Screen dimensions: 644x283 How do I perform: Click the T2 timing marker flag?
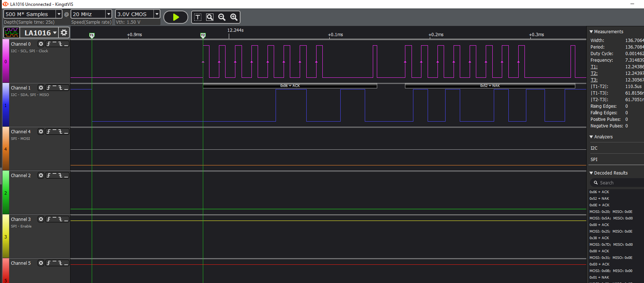203,35
